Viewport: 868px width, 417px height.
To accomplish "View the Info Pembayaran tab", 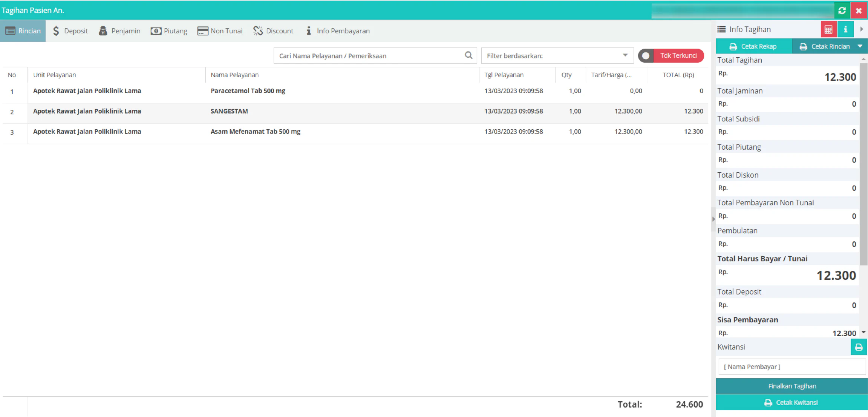I will click(x=338, y=31).
